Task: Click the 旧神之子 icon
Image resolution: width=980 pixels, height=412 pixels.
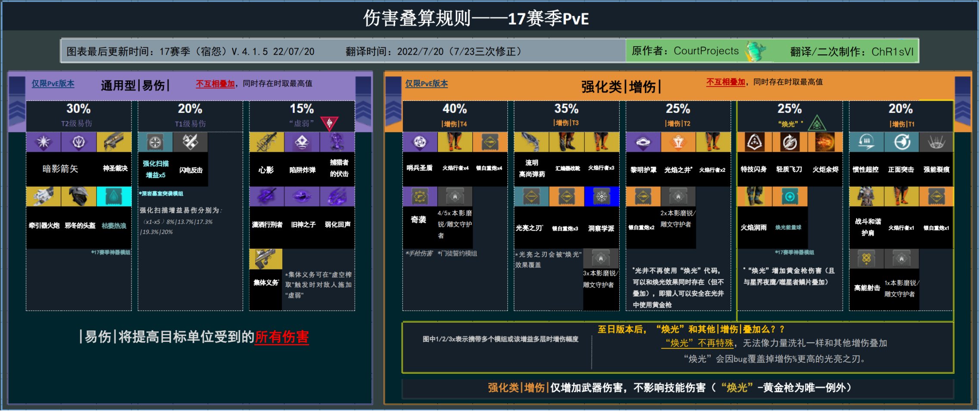Action: (302, 197)
